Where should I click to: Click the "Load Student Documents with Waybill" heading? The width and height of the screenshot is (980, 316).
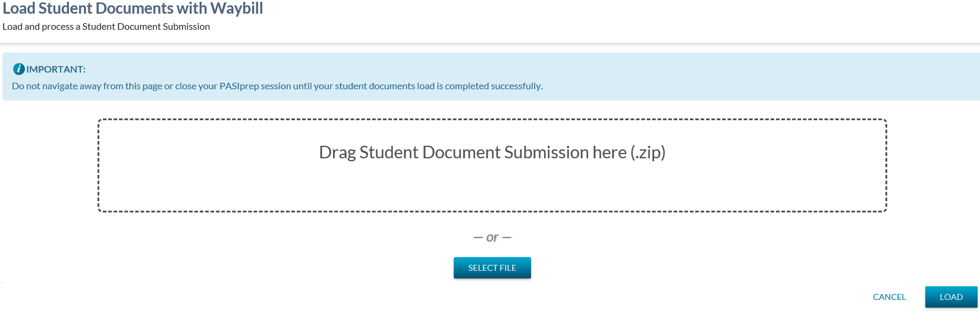coord(133,8)
